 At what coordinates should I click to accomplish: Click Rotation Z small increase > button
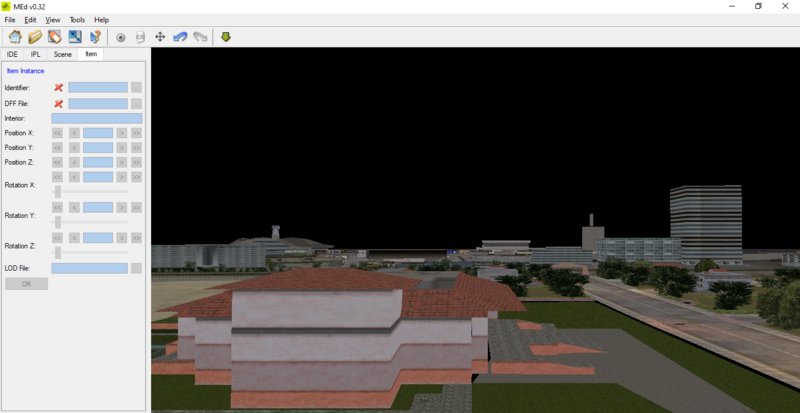121,238
